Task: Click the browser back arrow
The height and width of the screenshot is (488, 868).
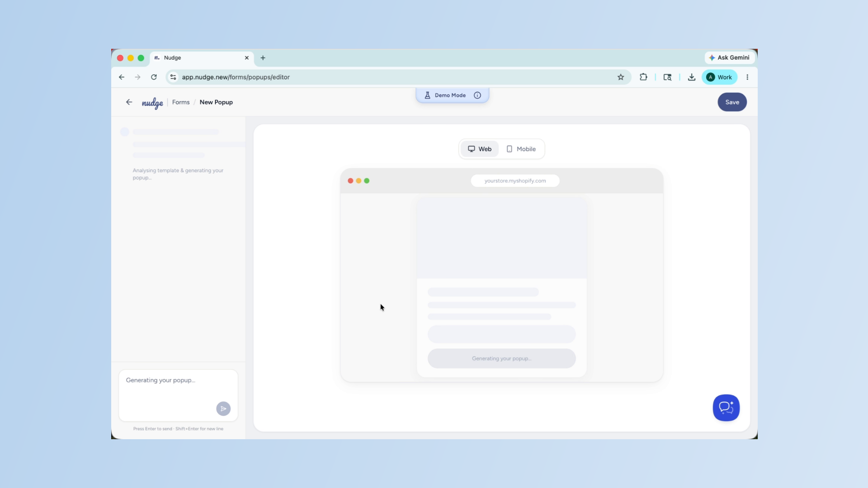Action: (x=122, y=77)
